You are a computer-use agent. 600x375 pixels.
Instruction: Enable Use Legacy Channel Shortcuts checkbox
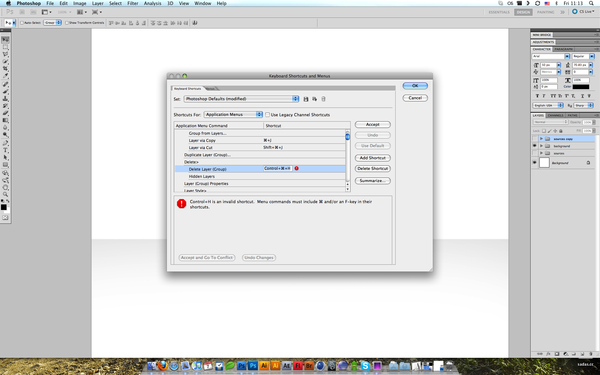[267, 115]
